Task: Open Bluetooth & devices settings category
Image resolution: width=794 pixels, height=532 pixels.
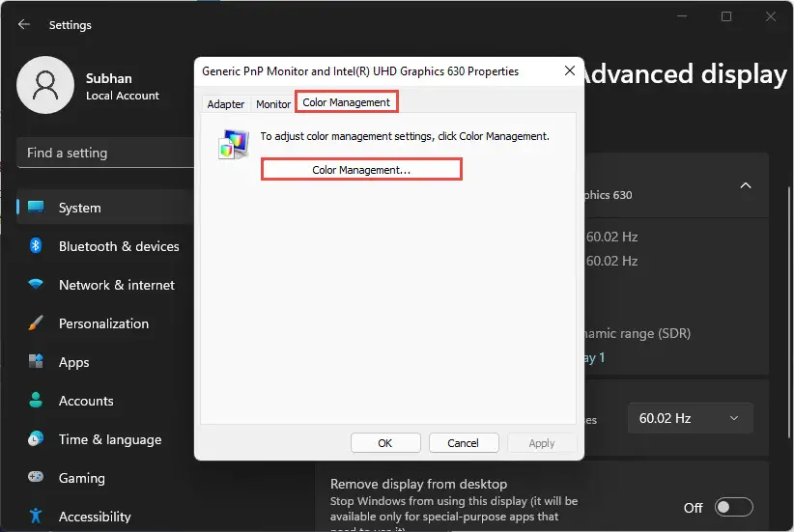Action: click(105, 246)
